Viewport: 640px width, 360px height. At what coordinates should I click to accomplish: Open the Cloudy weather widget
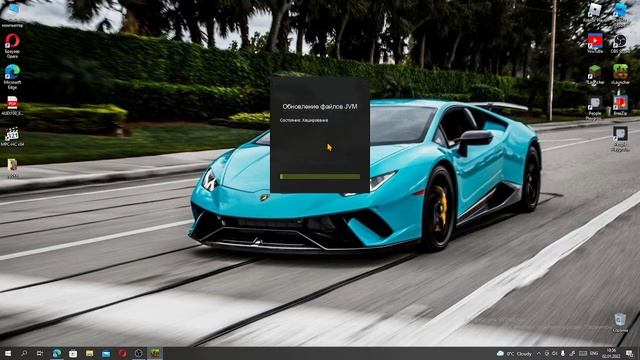(514, 353)
